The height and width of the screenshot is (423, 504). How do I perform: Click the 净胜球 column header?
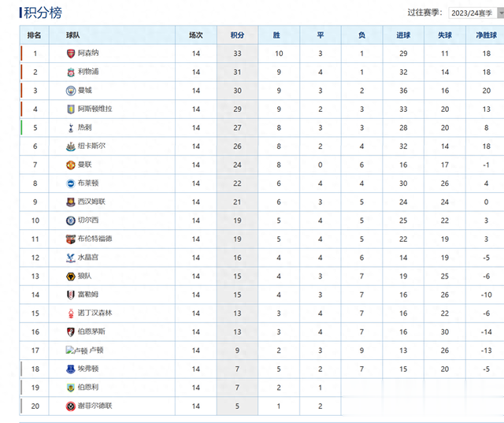click(486, 35)
